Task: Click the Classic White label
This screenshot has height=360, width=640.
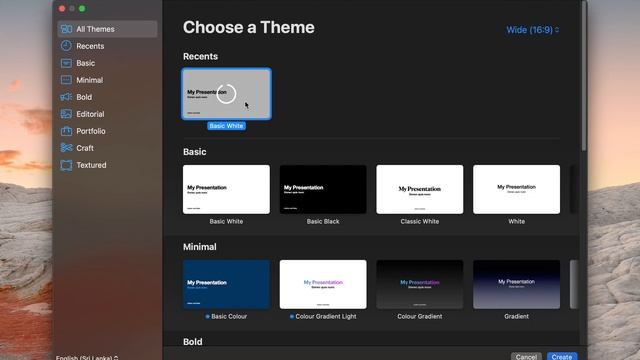Action: (x=420, y=221)
